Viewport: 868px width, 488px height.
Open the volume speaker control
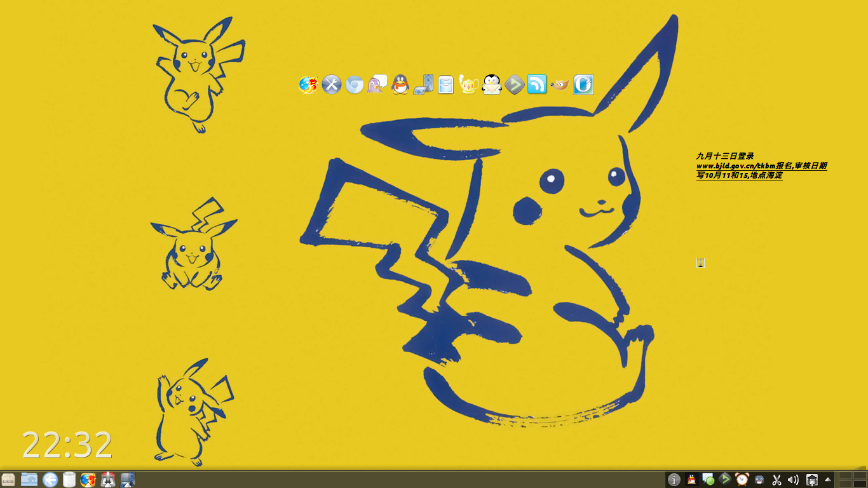pyautogui.click(x=793, y=480)
